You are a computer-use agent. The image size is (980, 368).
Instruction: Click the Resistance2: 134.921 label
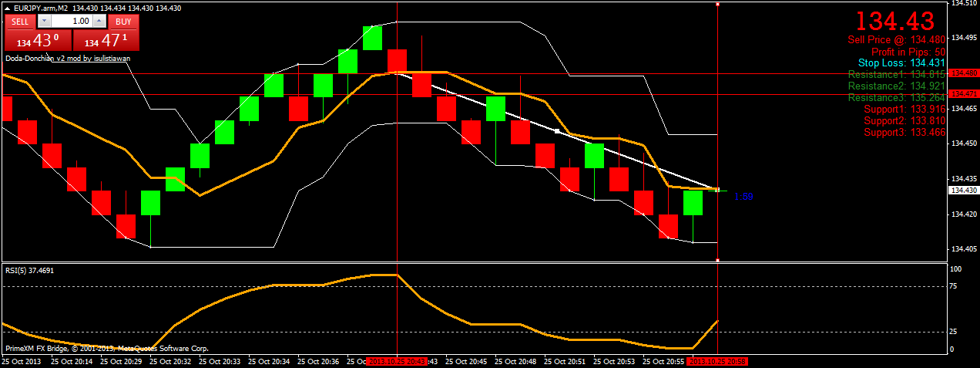[x=896, y=86]
